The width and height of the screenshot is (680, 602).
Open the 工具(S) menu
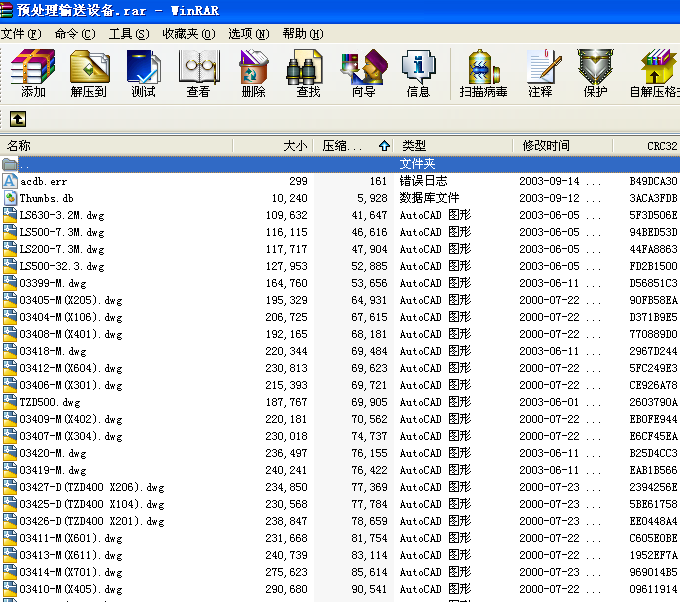[x=129, y=34]
